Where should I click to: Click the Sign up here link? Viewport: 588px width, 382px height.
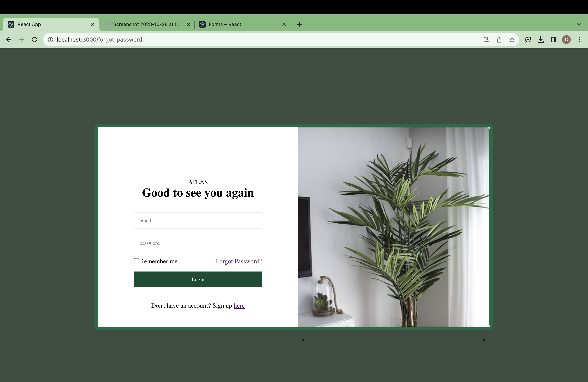(x=239, y=305)
